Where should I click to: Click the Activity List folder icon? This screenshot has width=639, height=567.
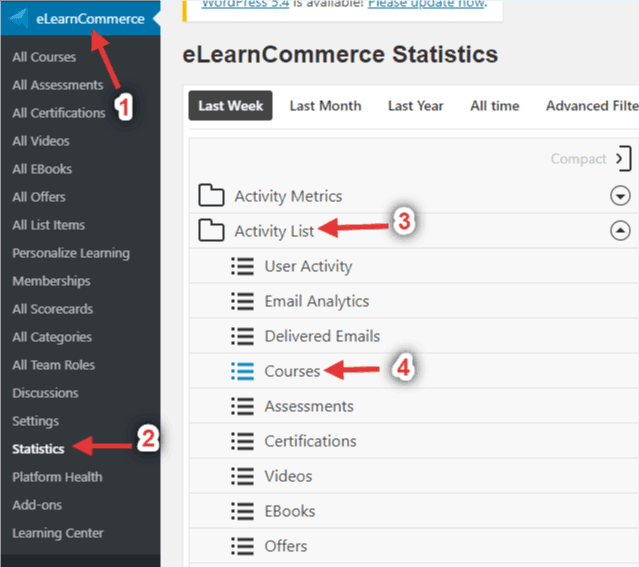click(x=211, y=231)
